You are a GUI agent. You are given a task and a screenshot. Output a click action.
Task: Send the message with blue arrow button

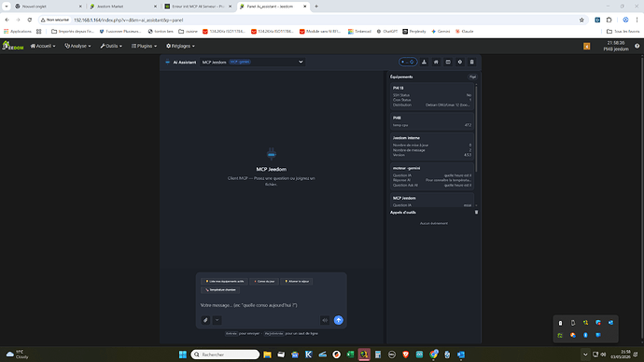pos(339,320)
